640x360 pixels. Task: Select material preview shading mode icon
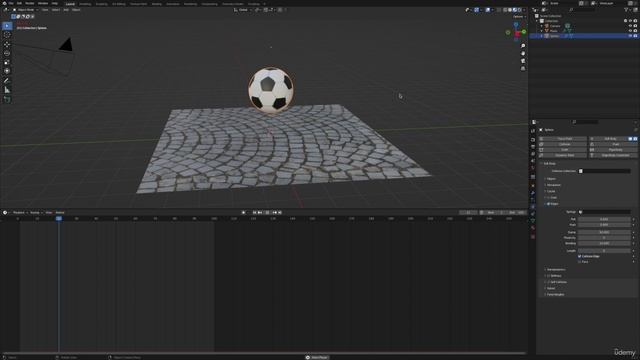(x=514, y=10)
